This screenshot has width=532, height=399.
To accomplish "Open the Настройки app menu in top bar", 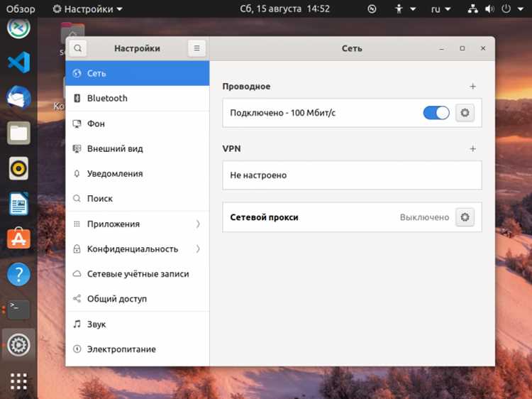I will [87, 9].
